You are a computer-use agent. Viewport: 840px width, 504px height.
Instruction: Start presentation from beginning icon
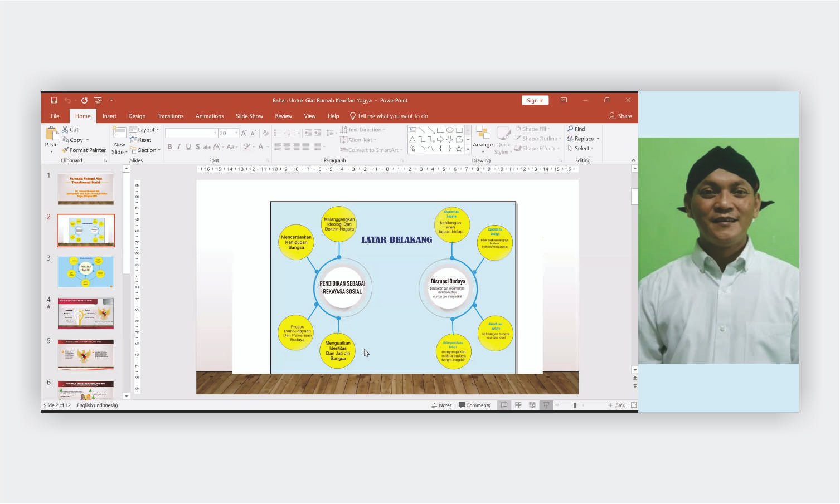(x=98, y=100)
